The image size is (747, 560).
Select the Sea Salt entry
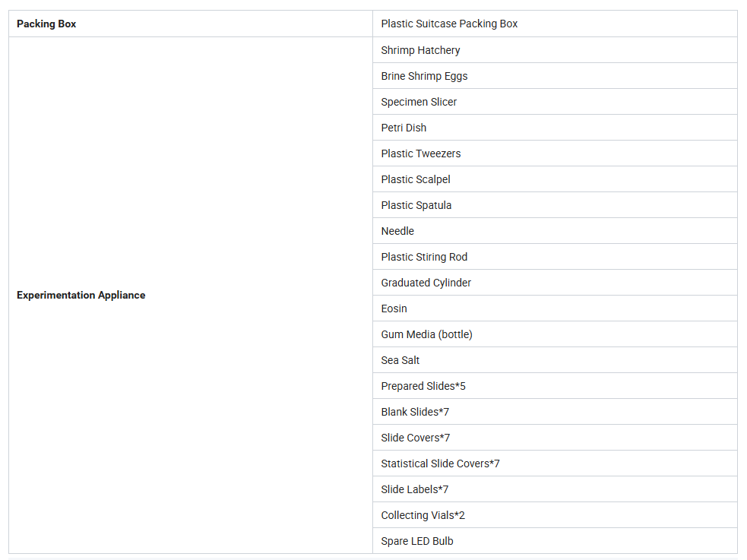[x=555, y=360]
